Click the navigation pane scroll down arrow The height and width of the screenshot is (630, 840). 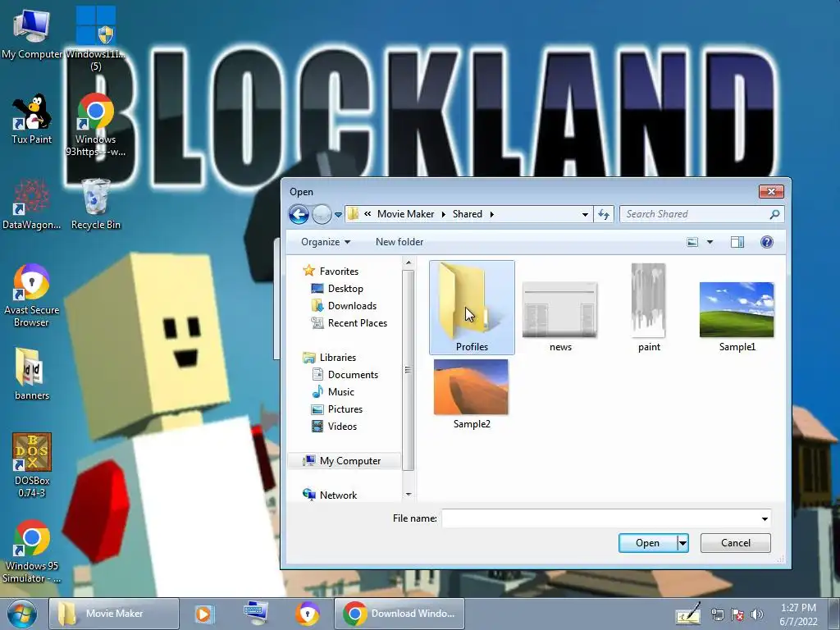[x=409, y=495]
